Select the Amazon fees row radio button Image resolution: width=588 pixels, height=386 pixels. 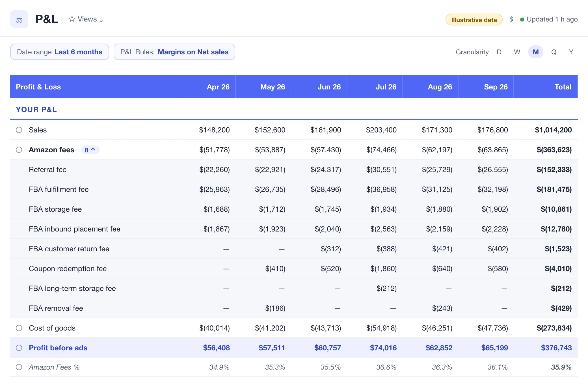pyautogui.click(x=19, y=150)
